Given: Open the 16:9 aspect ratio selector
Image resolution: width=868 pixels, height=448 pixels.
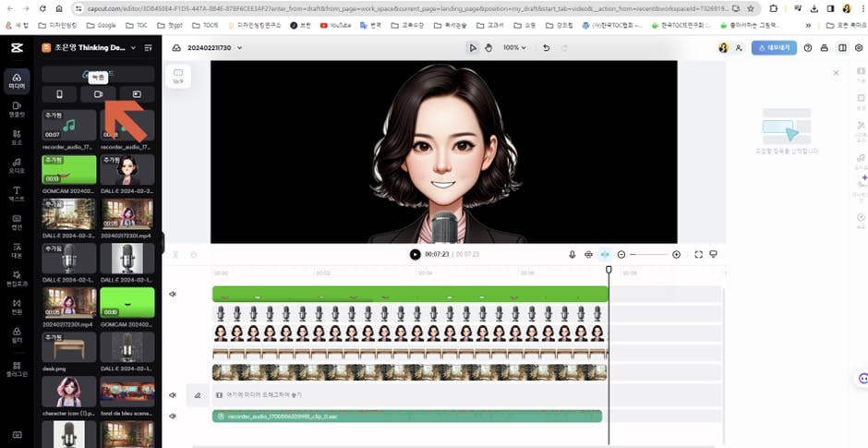Looking at the screenshot, I should 178,77.
